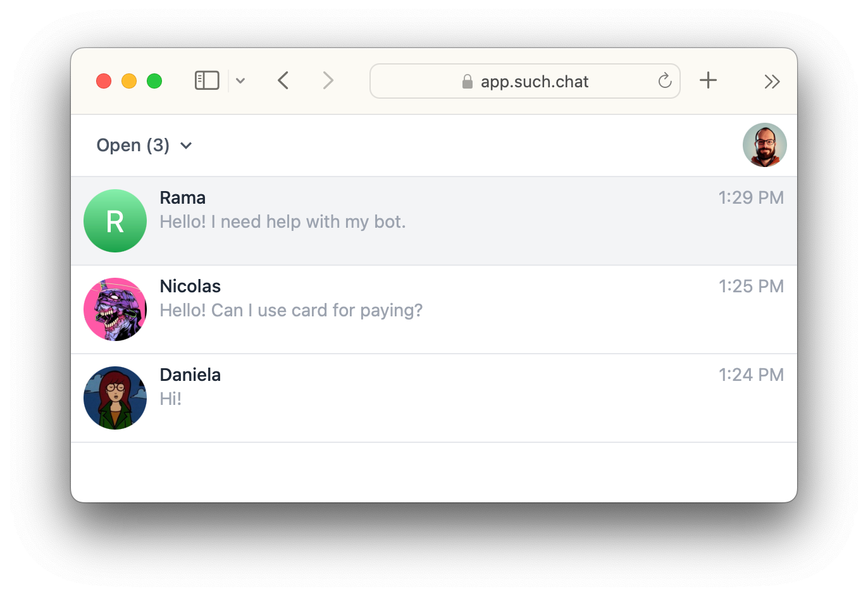Click the lock icon in address bar

pyautogui.click(x=468, y=82)
